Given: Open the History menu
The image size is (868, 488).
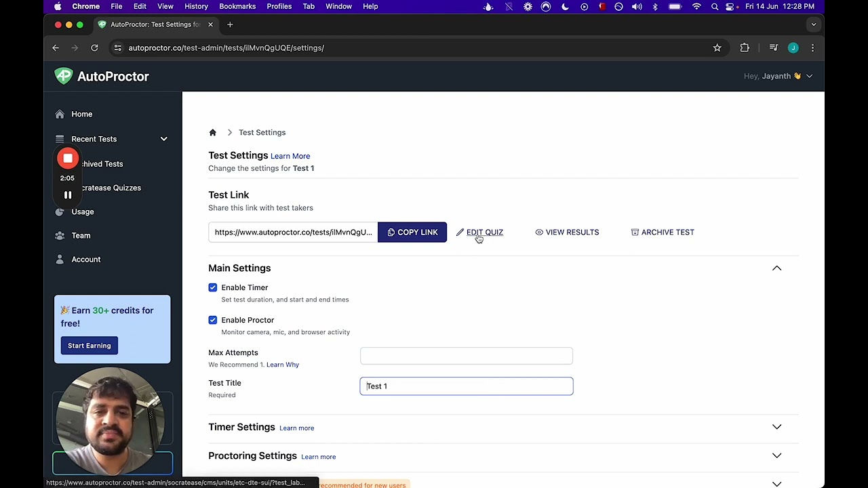Looking at the screenshot, I should click(x=196, y=6).
